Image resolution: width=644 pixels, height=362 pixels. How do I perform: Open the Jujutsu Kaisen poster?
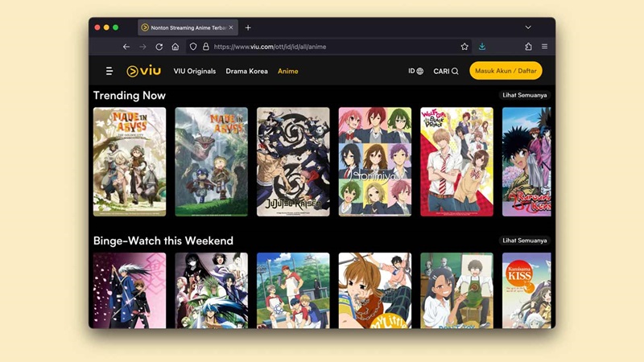[x=293, y=162]
